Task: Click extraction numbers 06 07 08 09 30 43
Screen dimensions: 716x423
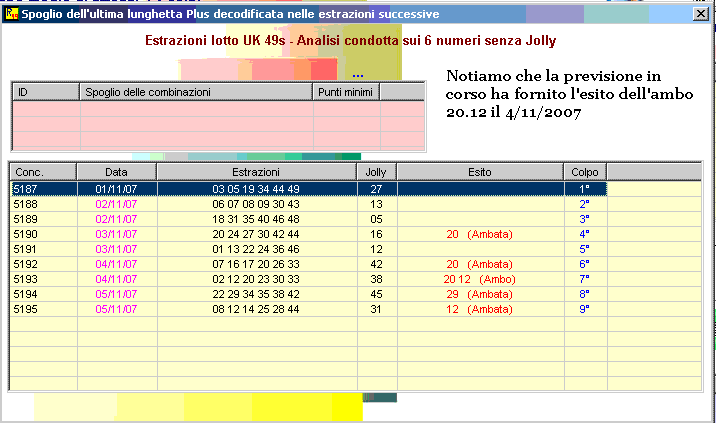Action: pyautogui.click(x=256, y=204)
